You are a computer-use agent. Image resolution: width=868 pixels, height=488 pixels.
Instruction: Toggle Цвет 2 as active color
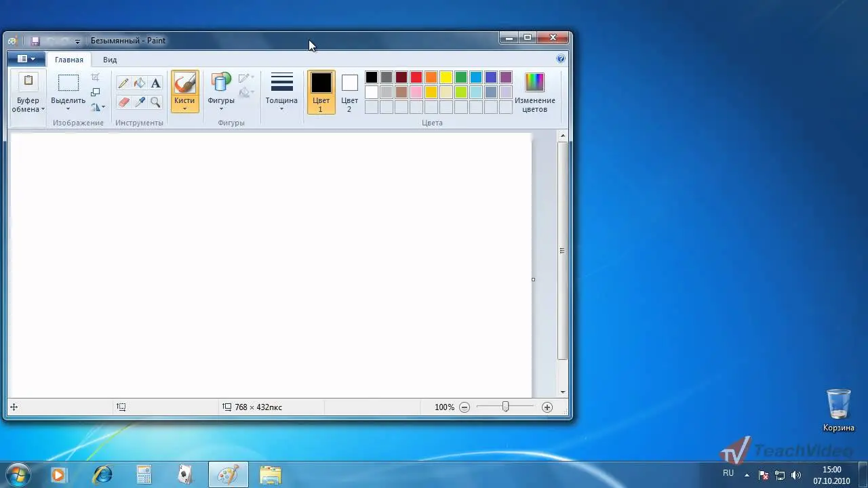[x=349, y=92]
